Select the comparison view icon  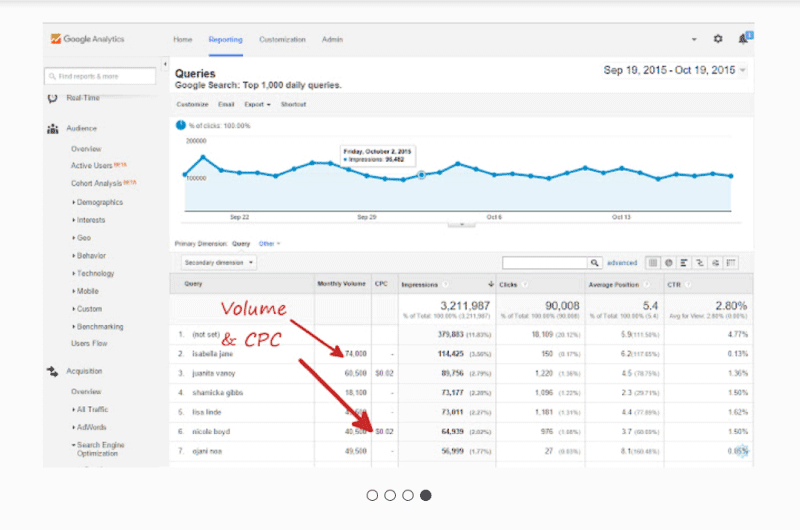[700, 263]
